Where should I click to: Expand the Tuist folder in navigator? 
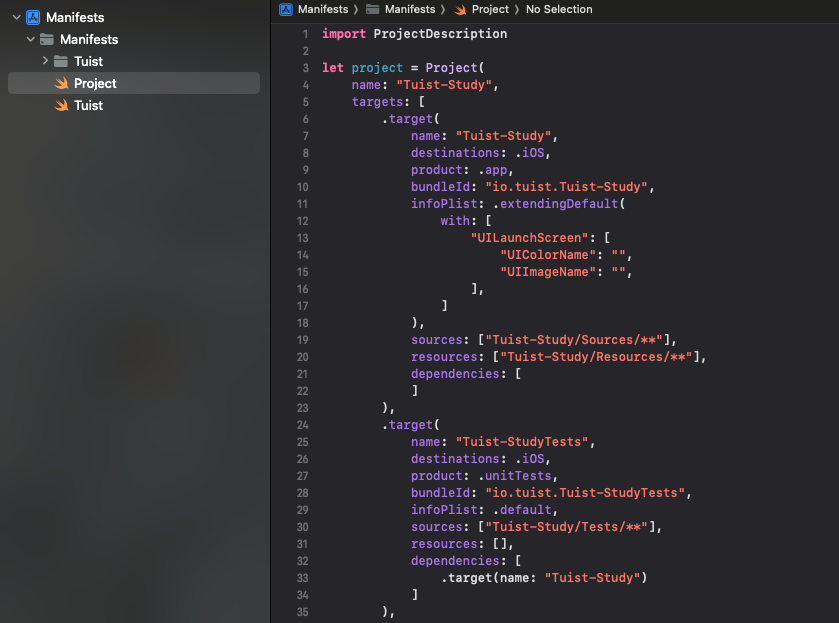45,61
